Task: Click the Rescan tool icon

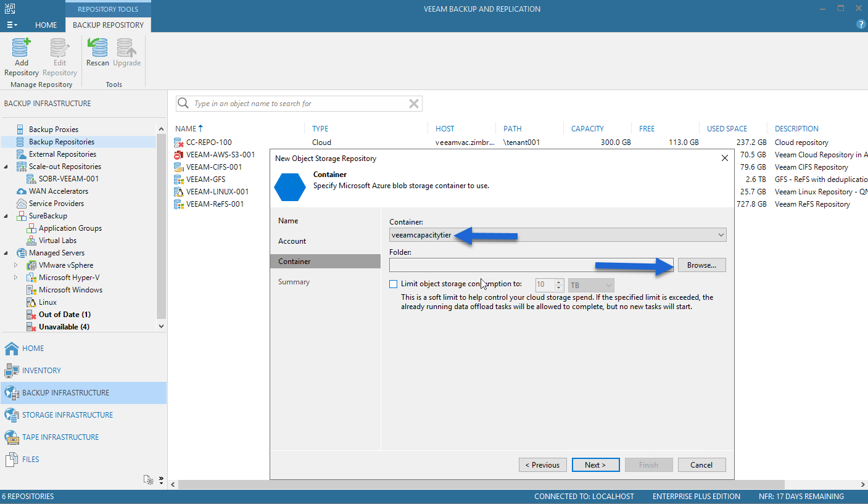Action: [97, 48]
